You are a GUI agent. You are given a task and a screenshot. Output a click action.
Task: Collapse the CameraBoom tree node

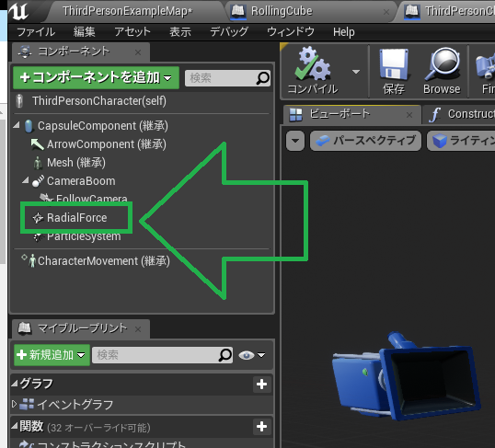[26, 180]
